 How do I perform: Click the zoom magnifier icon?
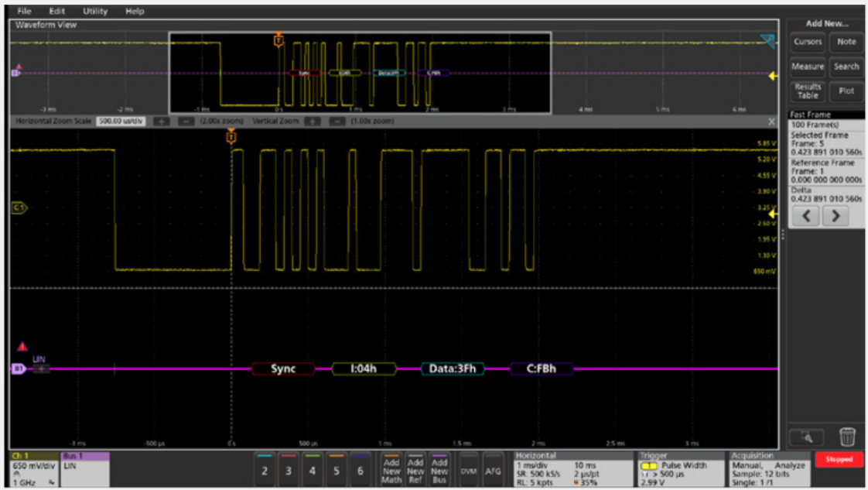coord(807,437)
